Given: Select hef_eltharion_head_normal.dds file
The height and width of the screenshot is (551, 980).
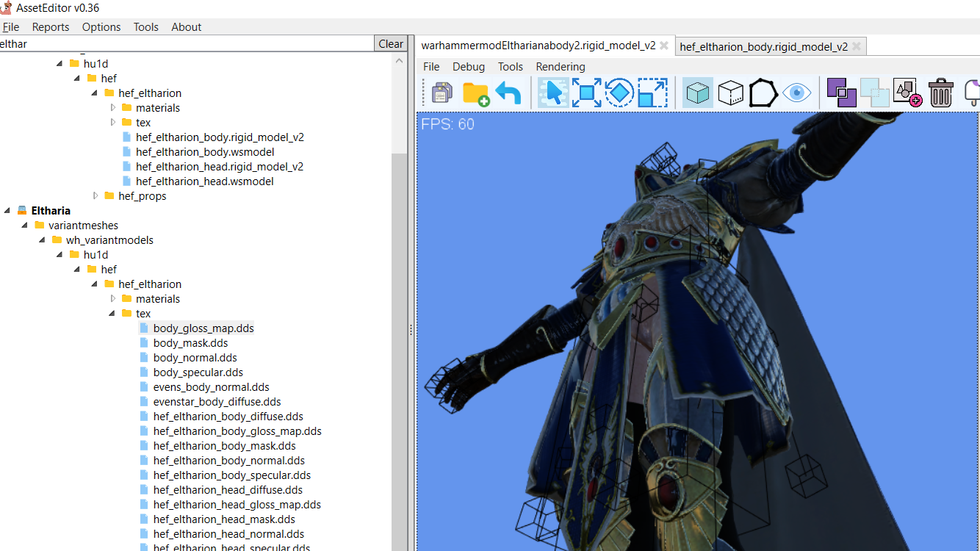Looking at the screenshot, I should click(x=228, y=533).
